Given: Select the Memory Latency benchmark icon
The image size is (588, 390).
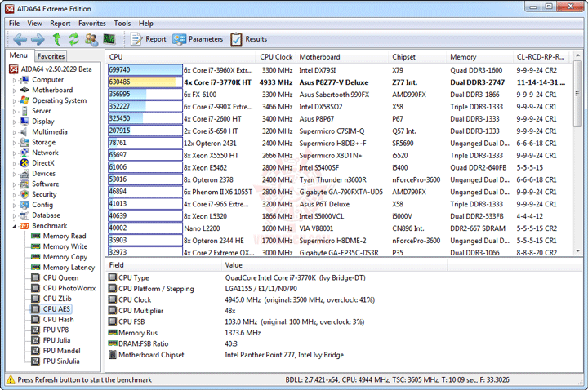Looking at the screenshot, I should pyautogui.click(x=36, y=268).
